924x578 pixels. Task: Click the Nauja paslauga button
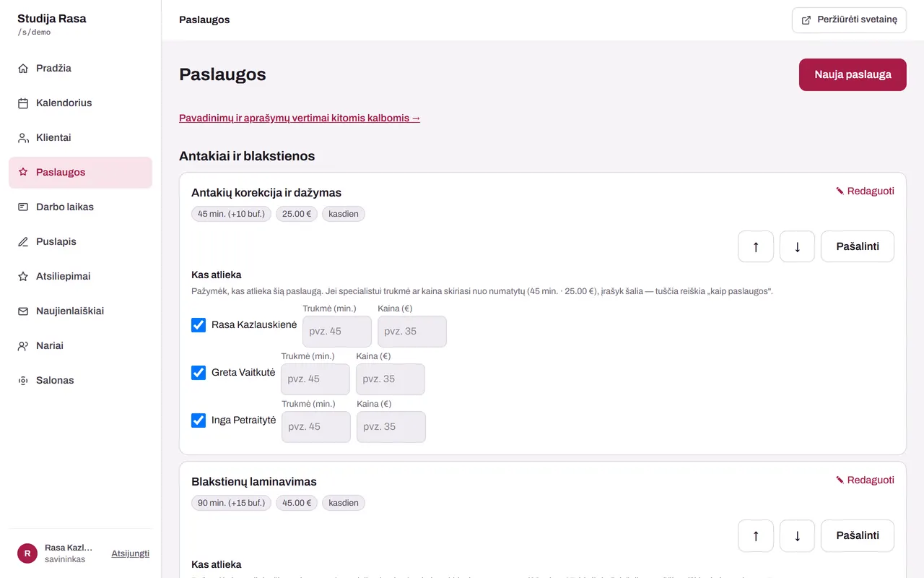pos(853,74)
